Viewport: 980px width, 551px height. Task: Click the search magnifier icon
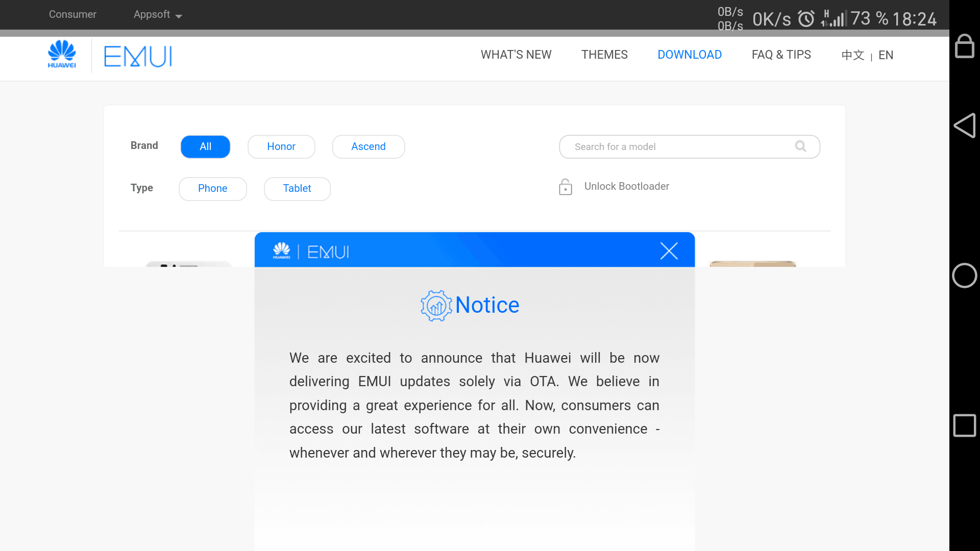[x=800, y=146]
